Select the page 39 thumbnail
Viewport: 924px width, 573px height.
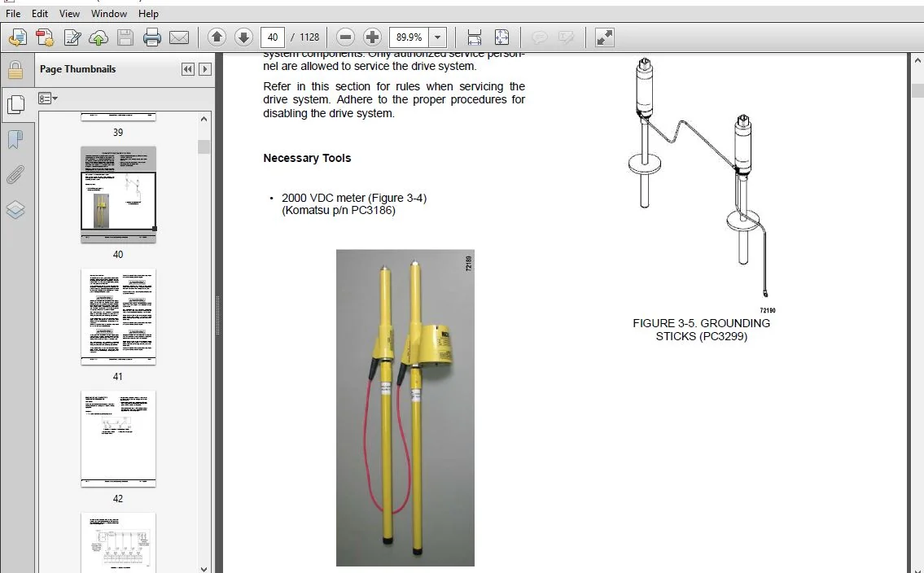tap(118, 116)
